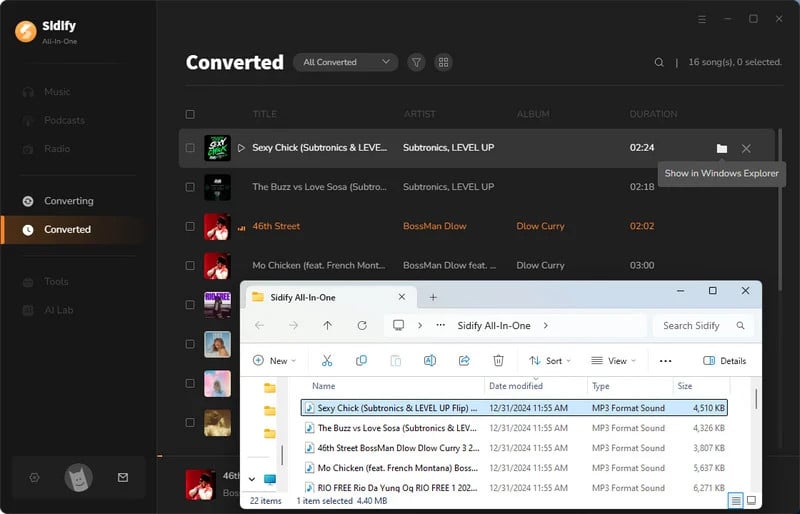Expand the Sort dropdown in Explorer
Image resolution: width=800 pixels, height=514 pixels.
coord(549,361)
